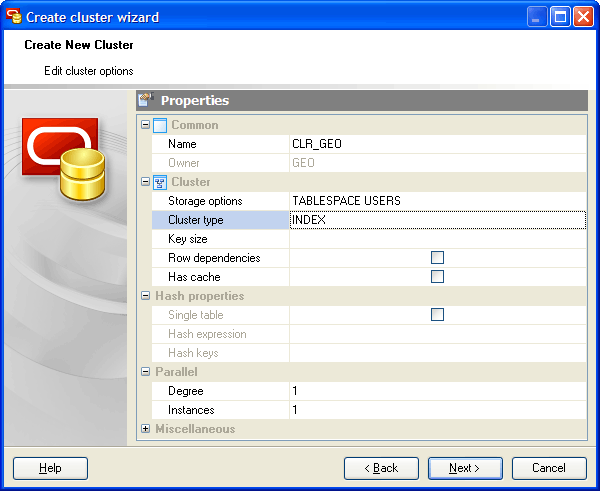Go back with the Back button
This screenshot has height=491, width=600.
coord(381,468)
